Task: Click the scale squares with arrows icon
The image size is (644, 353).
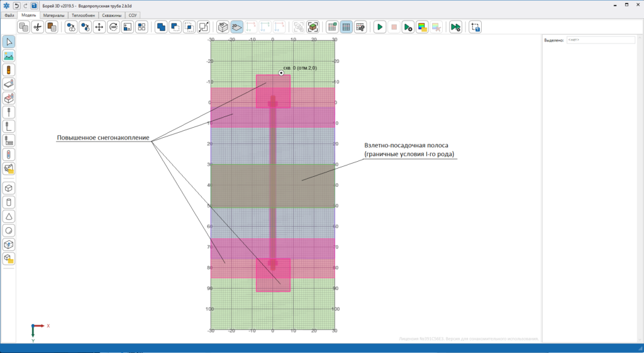Action: 203,27
